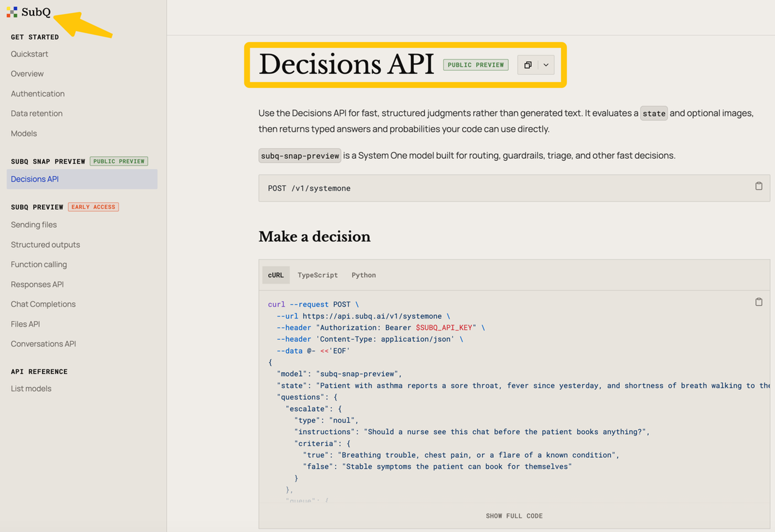Go to Function calling page

pos(39,264)
